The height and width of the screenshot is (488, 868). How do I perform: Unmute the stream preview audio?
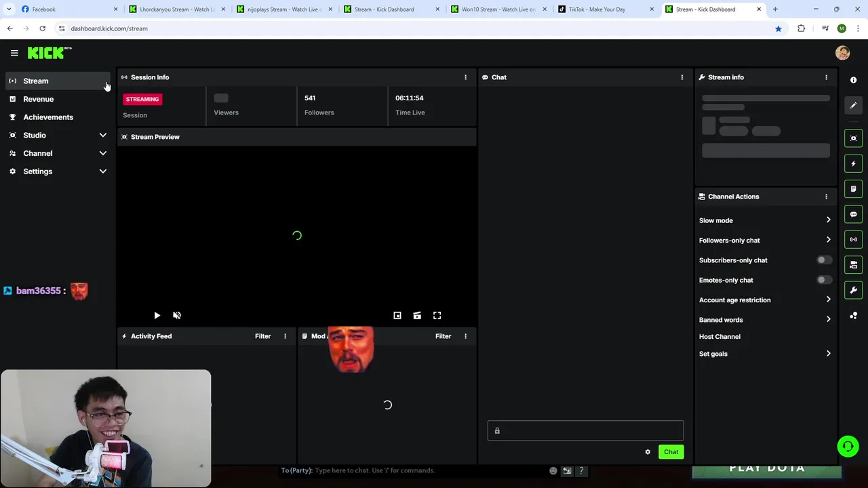177,315
